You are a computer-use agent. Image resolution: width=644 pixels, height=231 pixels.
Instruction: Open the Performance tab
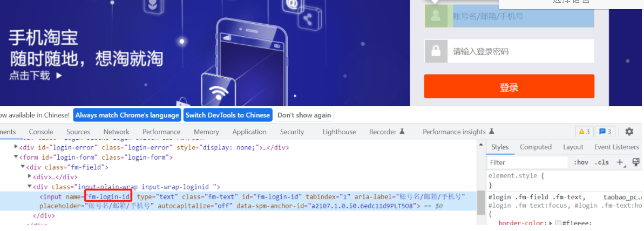point(161,132)
